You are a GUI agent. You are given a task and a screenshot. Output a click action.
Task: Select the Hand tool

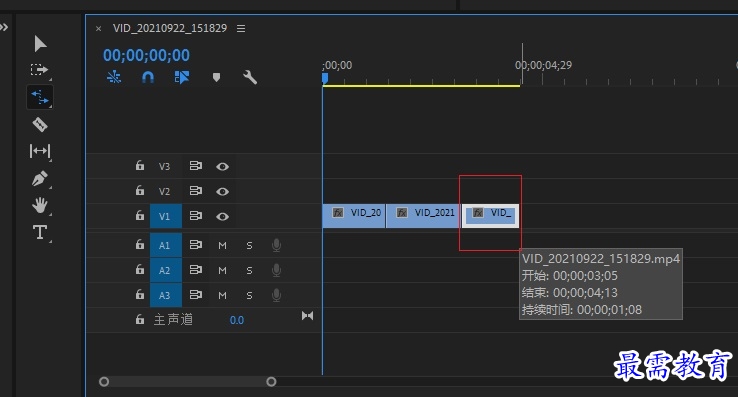pyautogui.click(x=40, y=205)
